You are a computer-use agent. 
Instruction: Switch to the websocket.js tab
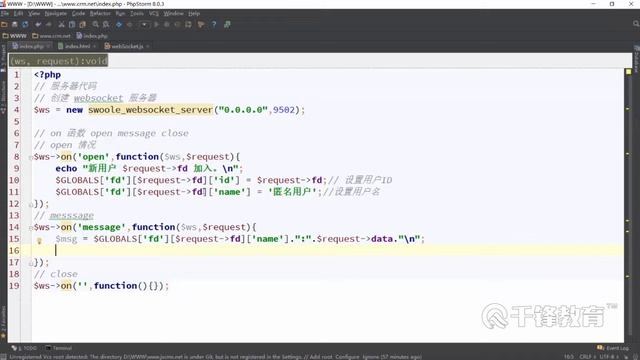[x=127, y=46]
